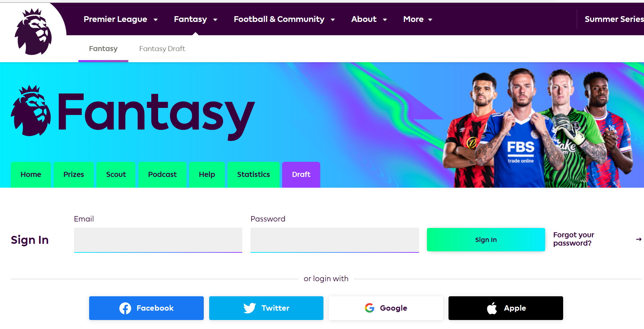The image size is (644, 329).
Task: Open the More menu dropdown arrow
Action: (430, 20)
